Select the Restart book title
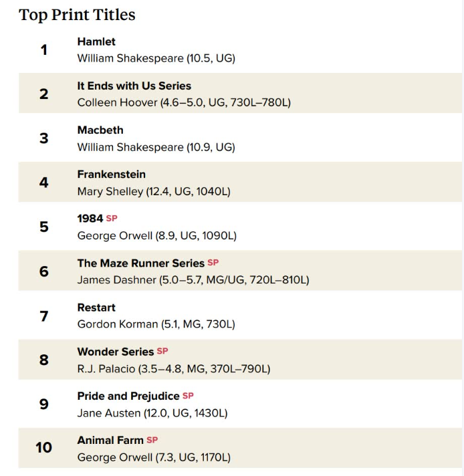This screenshot has width=464, height=476. click(x=96, y=308)
